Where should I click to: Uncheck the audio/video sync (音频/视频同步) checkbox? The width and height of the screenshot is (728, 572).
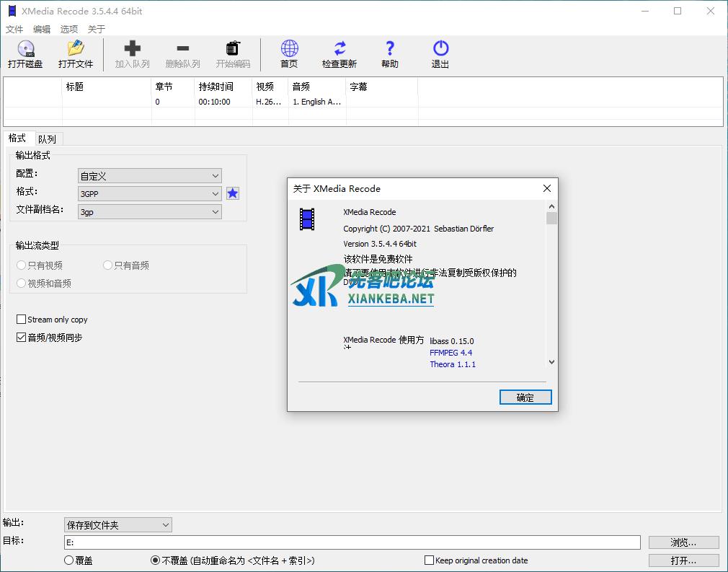point(22,338)
